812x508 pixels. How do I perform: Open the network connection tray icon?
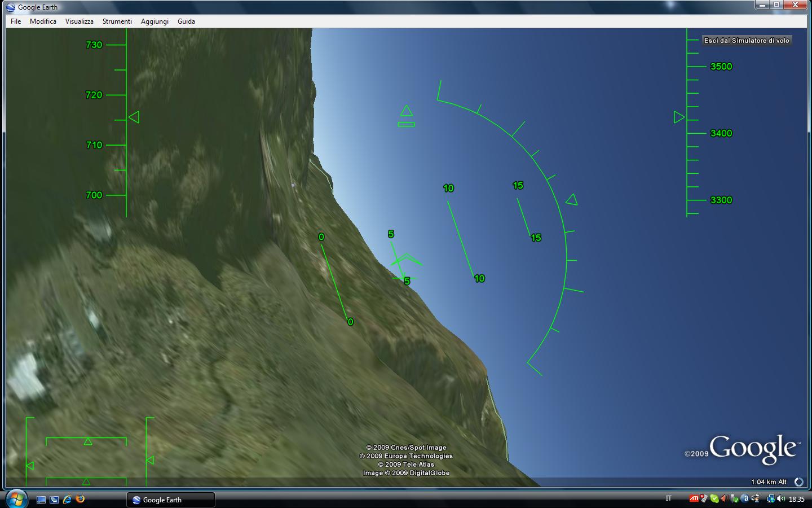click(770, 499)
